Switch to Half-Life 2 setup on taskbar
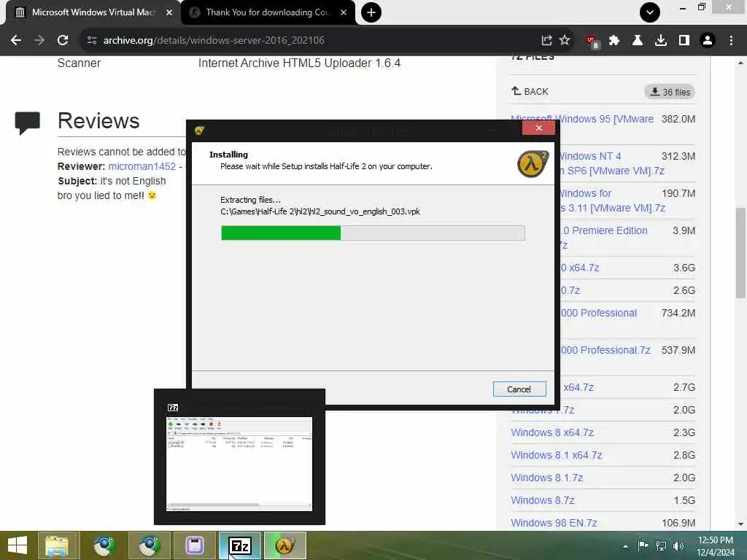Image resolution: width=747 pixels, height=560 pixels. coord(285,545)
